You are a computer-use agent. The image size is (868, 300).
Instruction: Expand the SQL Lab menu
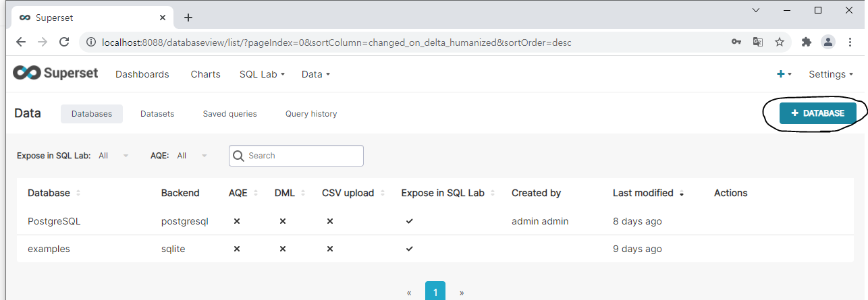pos(262,74)
